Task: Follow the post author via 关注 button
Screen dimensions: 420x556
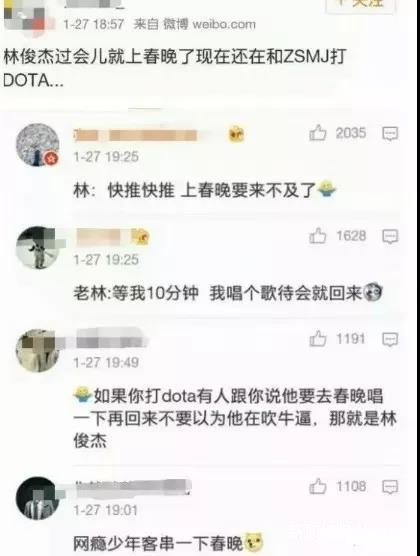Action: tap(360, 5)
